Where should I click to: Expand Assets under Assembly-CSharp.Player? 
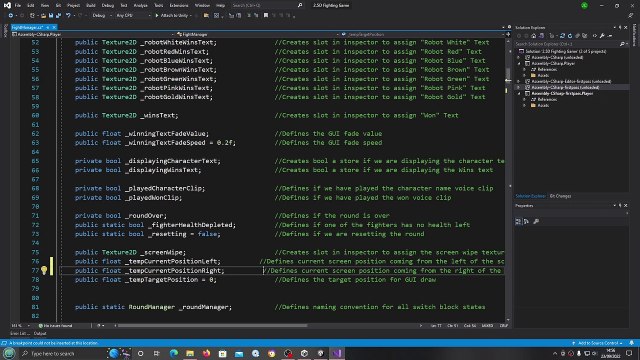pyautogui.click(x=525, y=76)
